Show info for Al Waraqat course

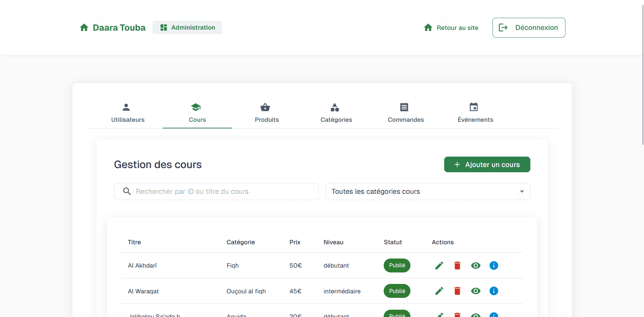click(494, 291)
